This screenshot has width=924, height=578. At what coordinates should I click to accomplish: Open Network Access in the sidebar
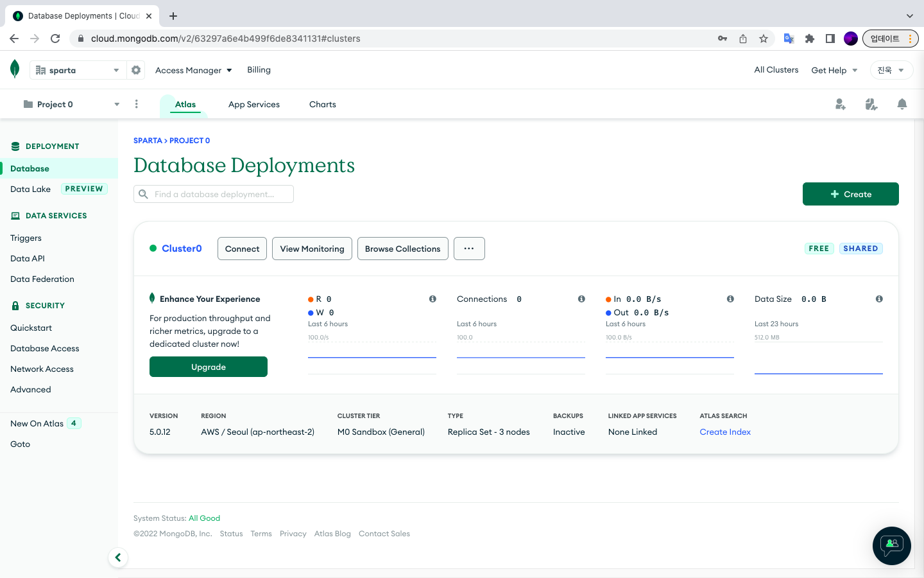42,369
